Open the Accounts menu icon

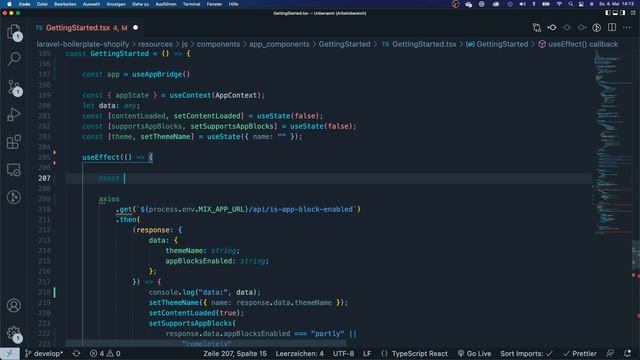click(14, 305)
